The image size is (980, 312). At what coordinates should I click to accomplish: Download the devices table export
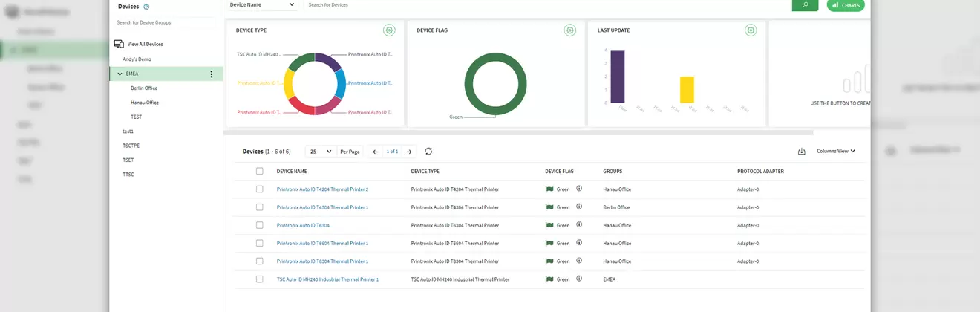click(x=802, y=152)
